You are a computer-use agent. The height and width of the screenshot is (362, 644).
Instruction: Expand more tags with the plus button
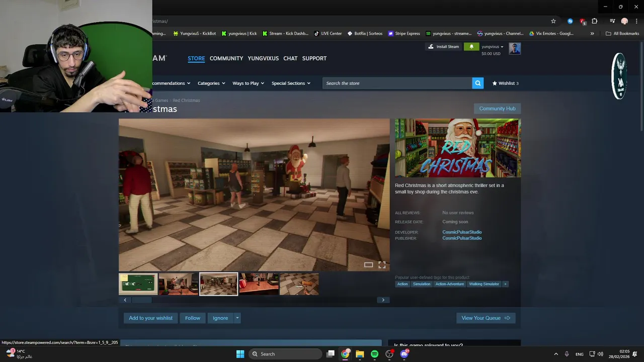pos(505,284)
